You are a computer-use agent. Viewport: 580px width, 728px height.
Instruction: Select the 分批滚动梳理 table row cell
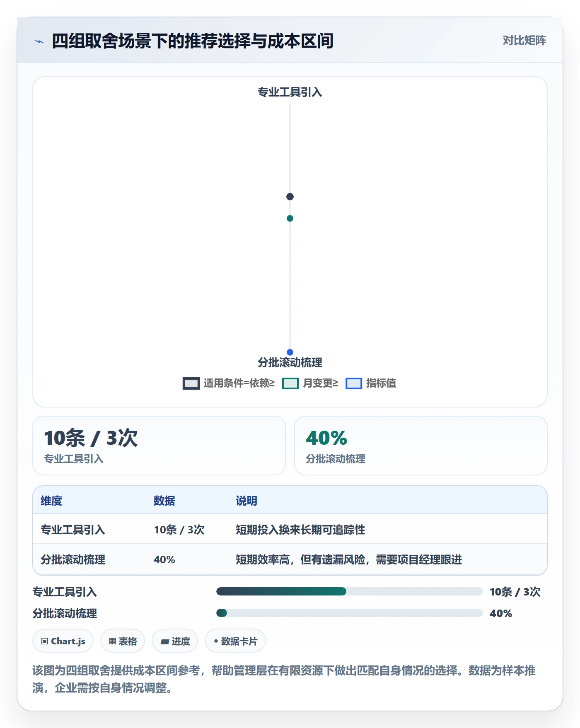pyautogui.click(x=73, y=559)
